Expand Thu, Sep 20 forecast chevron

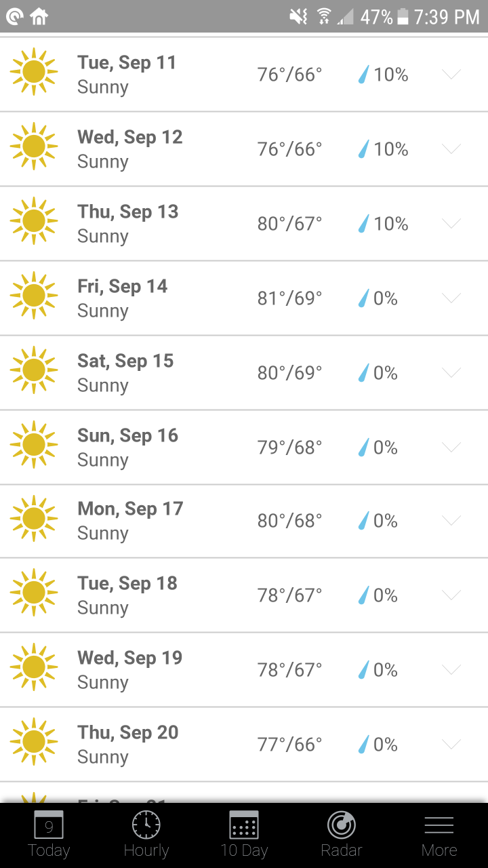click(x=451, y=744)
